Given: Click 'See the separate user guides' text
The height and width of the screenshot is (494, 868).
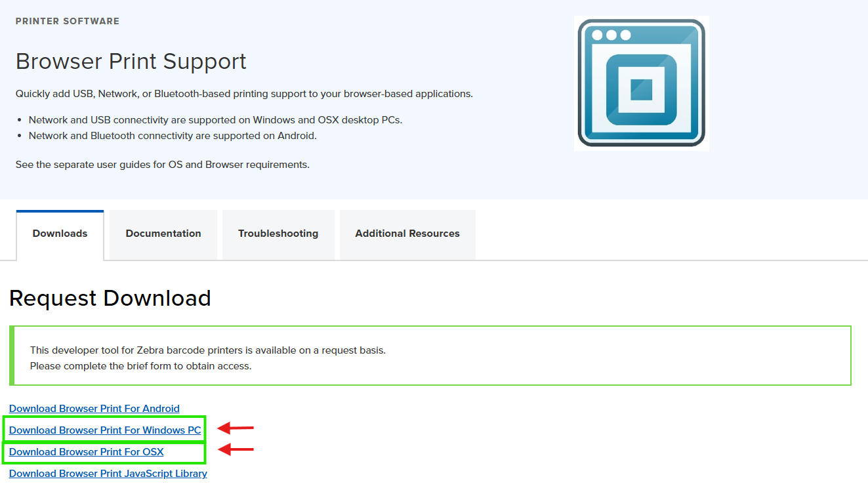Looking at the screenshot, I should [x=163, y=165].
